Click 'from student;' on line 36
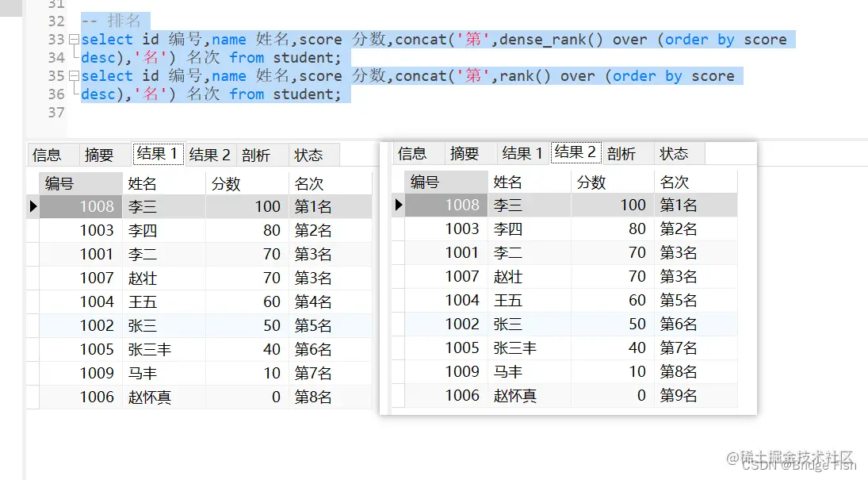 coord(285,94)
